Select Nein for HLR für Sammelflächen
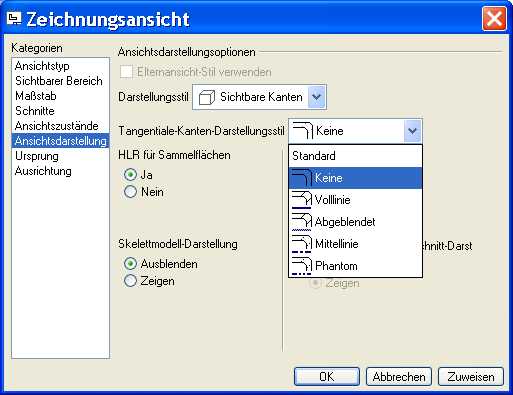 coord(130,192)
